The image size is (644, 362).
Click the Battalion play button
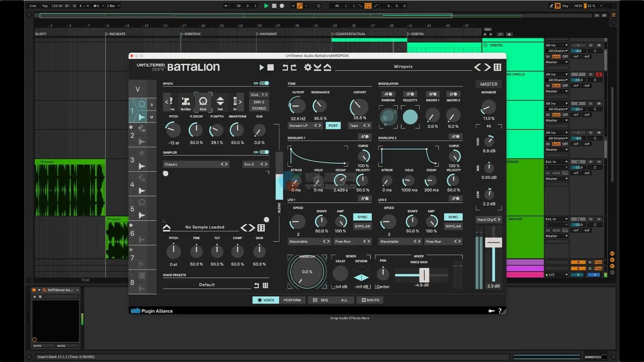(262, 67)
